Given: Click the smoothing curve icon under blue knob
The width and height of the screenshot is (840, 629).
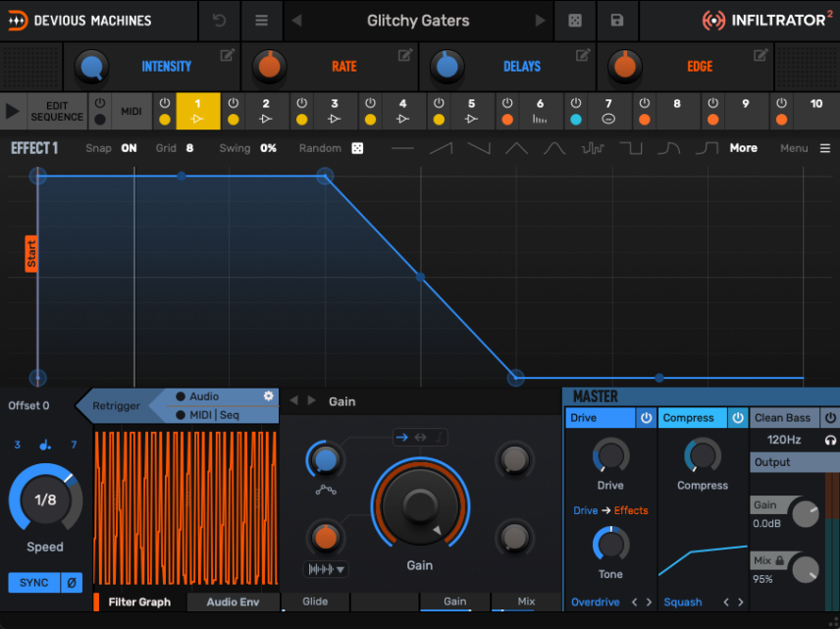Looking at the screenshot, I should [x=326, y=490].
